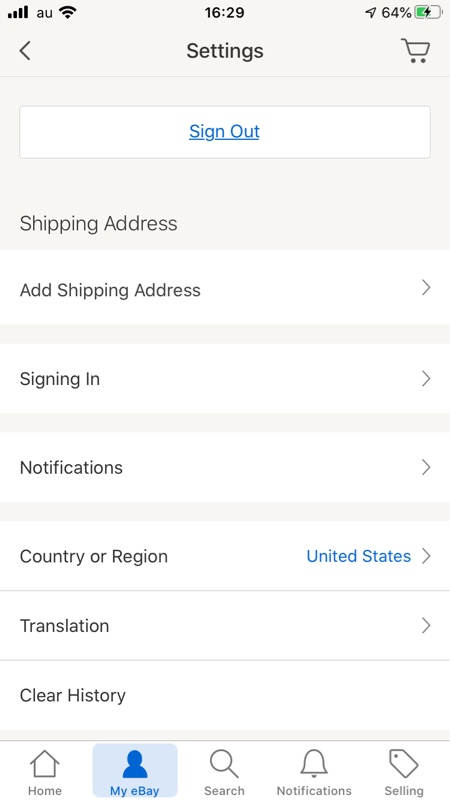The width and height of the screenshot is (450, 800).
Task: Click the Sign Out link
Action: [224, 132]
